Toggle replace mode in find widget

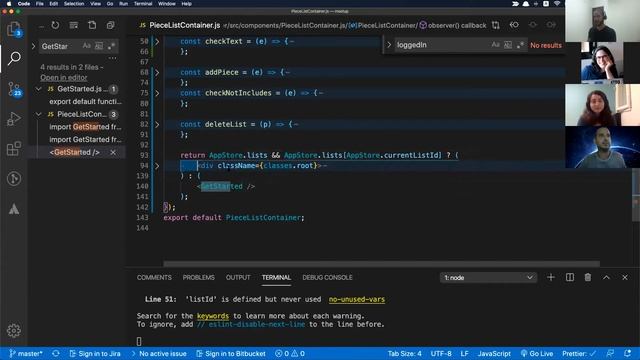[x=389, y=45]
